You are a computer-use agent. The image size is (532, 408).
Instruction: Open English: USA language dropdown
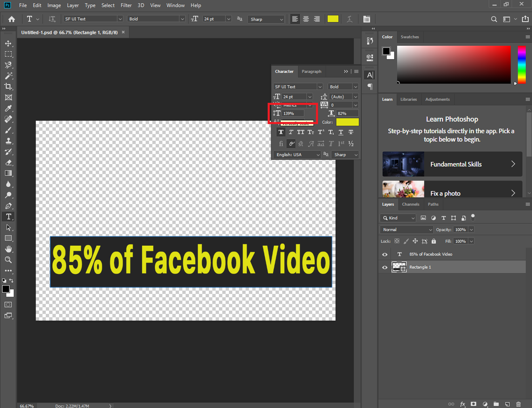(297, 154)
